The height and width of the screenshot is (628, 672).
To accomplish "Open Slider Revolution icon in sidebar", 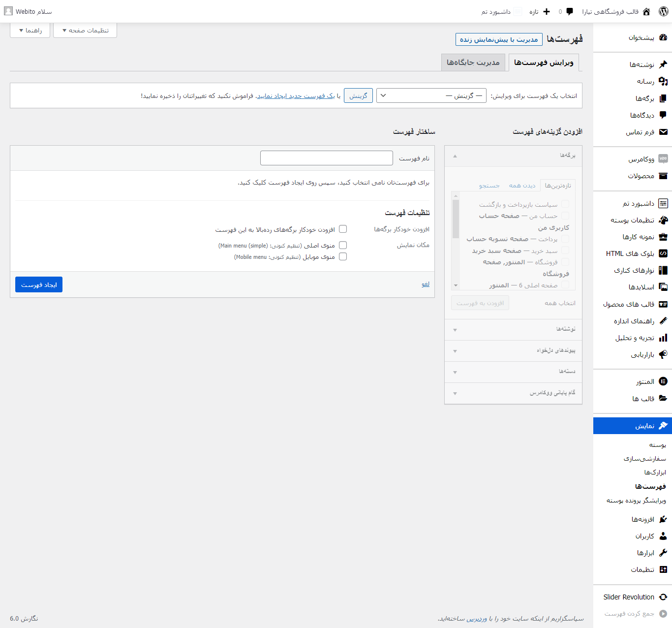I will [663, 597].
